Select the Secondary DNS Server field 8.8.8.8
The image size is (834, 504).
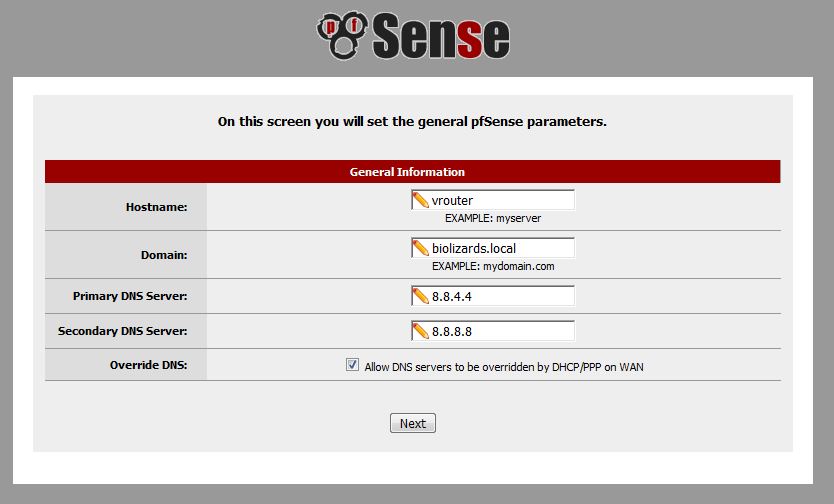[x=493, y=331]
